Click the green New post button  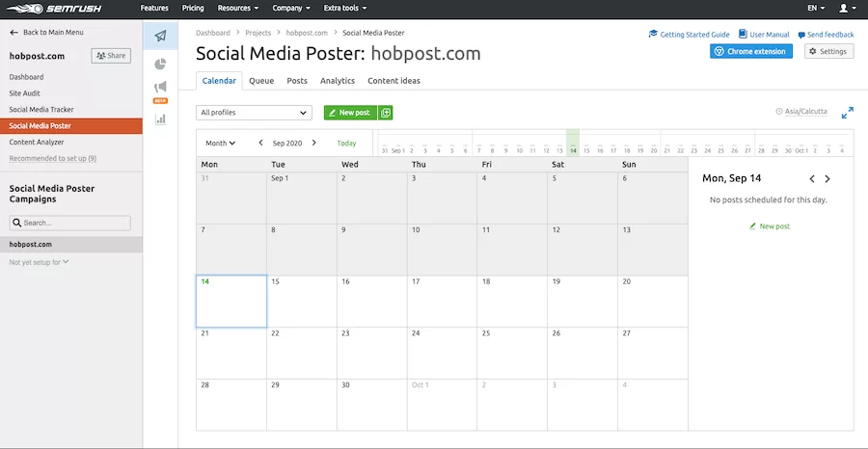(349, 113)
